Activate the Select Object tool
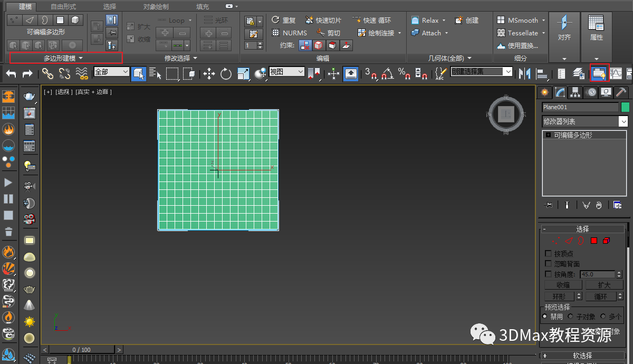 (x=139, y=74)
